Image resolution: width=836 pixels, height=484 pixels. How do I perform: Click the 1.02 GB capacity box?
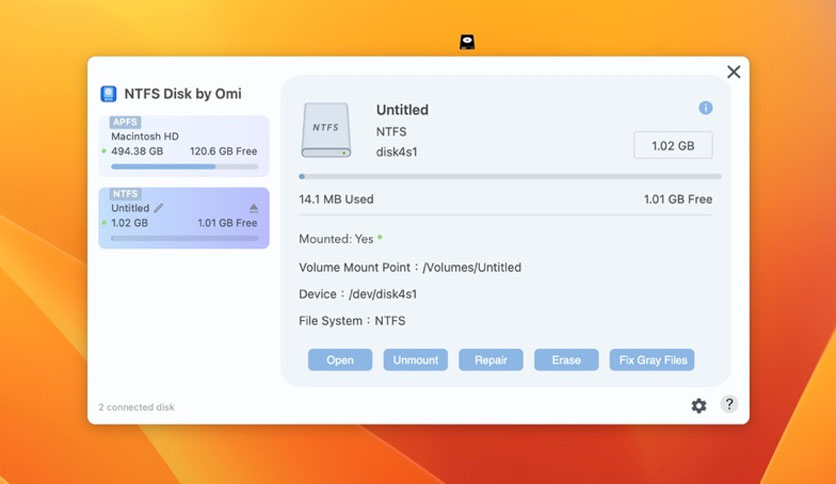(673, 145)
